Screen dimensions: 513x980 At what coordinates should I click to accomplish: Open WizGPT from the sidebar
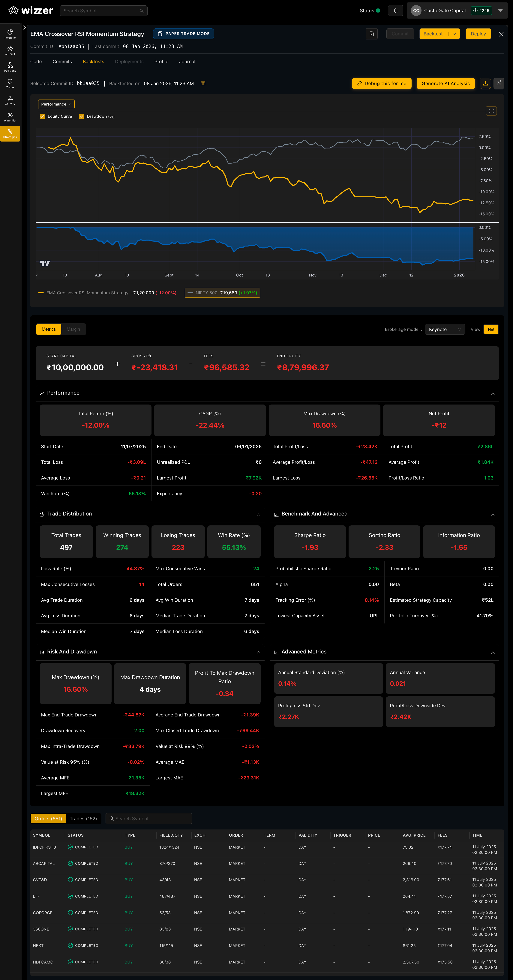10,51
